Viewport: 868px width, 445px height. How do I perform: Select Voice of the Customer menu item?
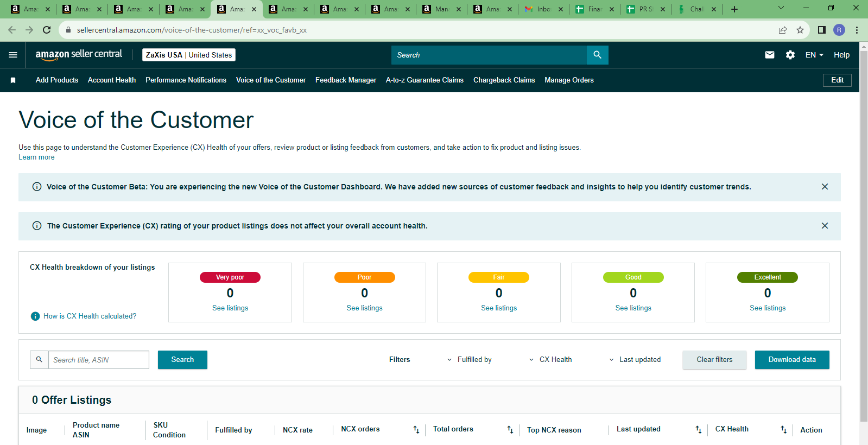point(271,80)
